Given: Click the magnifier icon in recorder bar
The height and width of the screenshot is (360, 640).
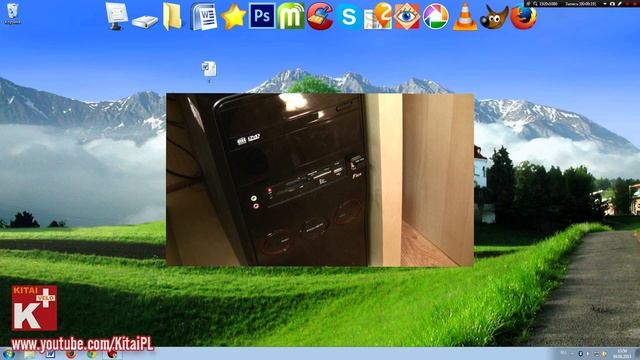Looking at the screenshot, I should (535, 4).
